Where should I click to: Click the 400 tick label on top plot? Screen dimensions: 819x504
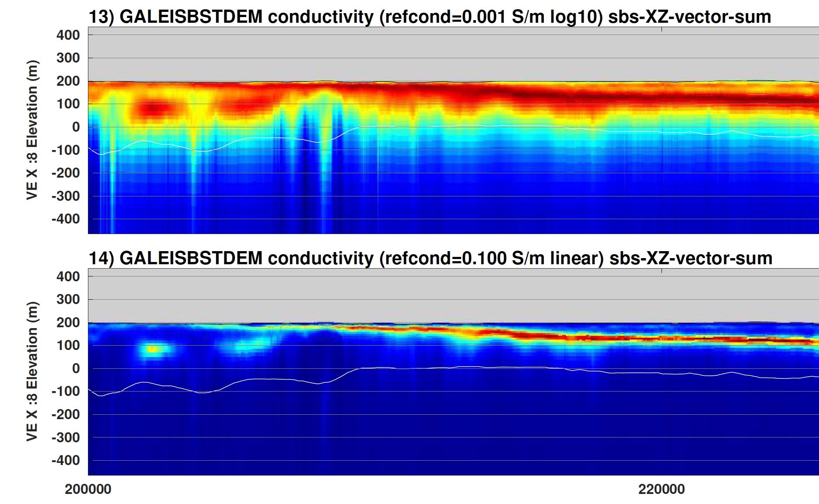tap(68, 35)
